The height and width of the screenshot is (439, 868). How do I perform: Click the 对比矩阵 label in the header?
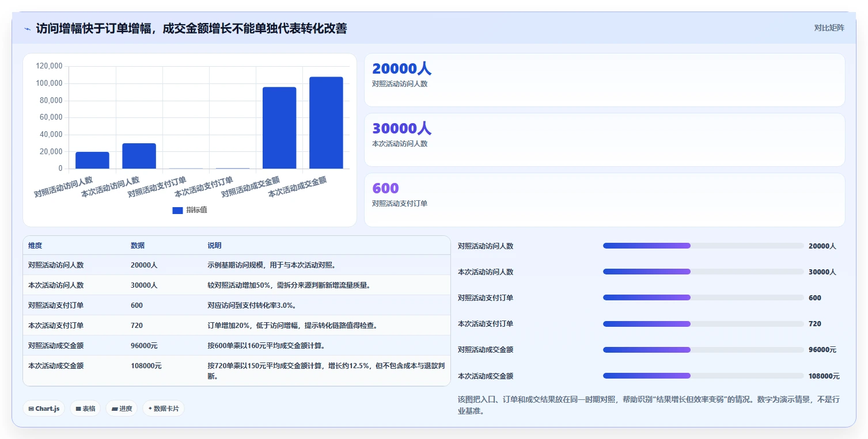829,28
